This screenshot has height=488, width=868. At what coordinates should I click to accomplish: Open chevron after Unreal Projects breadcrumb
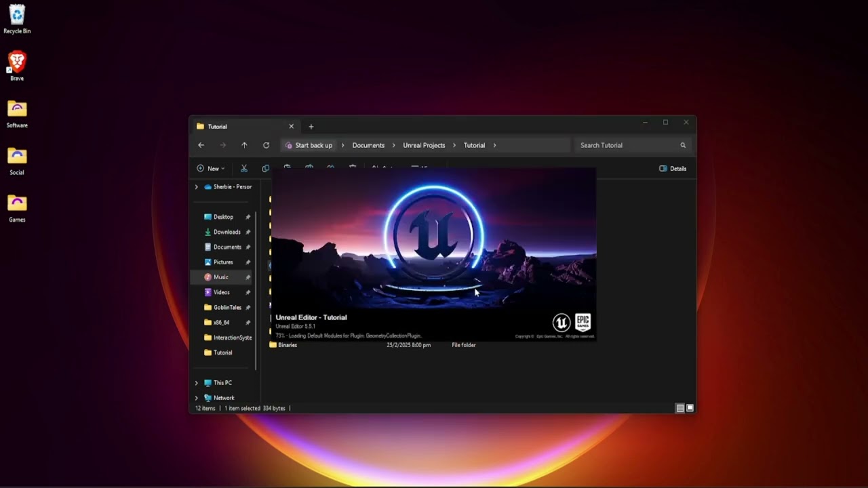[x=454, y=145]
